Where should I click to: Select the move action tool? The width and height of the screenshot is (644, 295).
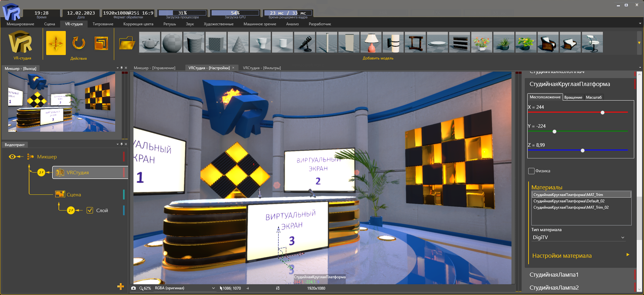[x=56, y=43]
